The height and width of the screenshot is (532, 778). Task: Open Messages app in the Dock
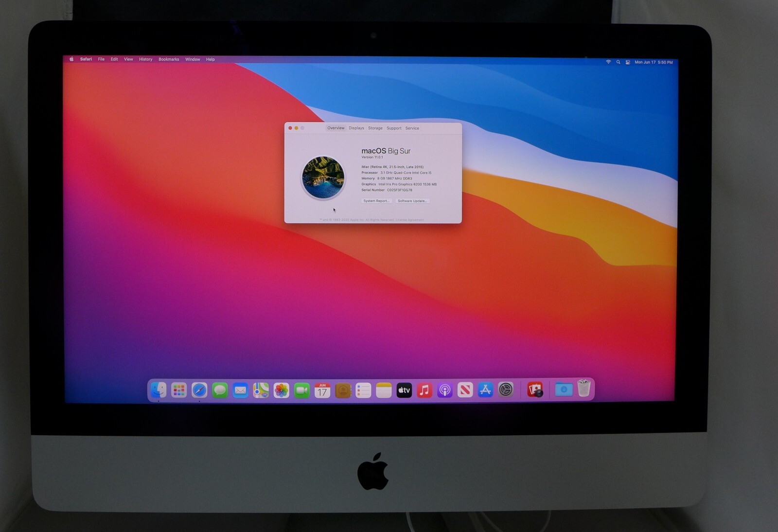tap(220, 390)
